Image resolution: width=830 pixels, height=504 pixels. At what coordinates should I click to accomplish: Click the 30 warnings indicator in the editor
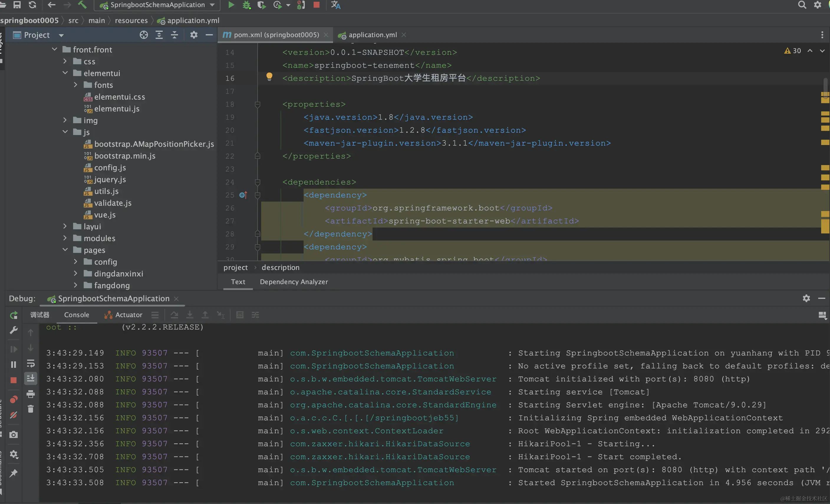tap(793, 51)
